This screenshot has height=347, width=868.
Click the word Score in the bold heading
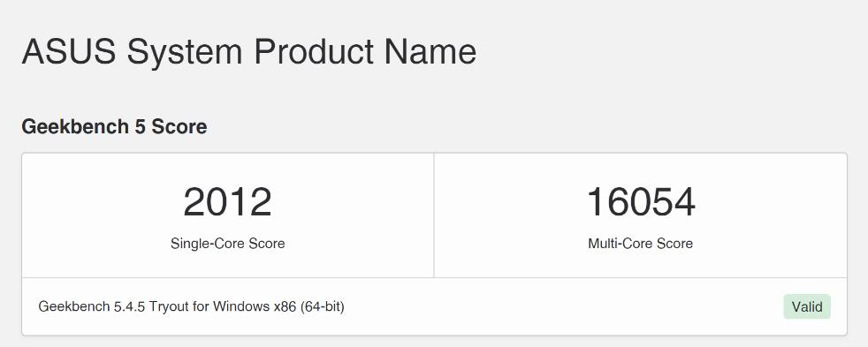179,126
